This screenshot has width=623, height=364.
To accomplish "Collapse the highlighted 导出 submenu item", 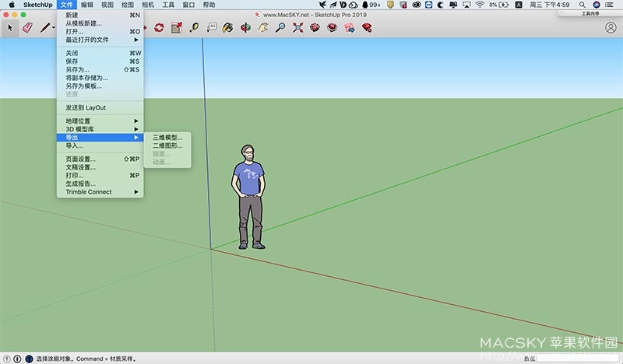I will click(100, 138).
